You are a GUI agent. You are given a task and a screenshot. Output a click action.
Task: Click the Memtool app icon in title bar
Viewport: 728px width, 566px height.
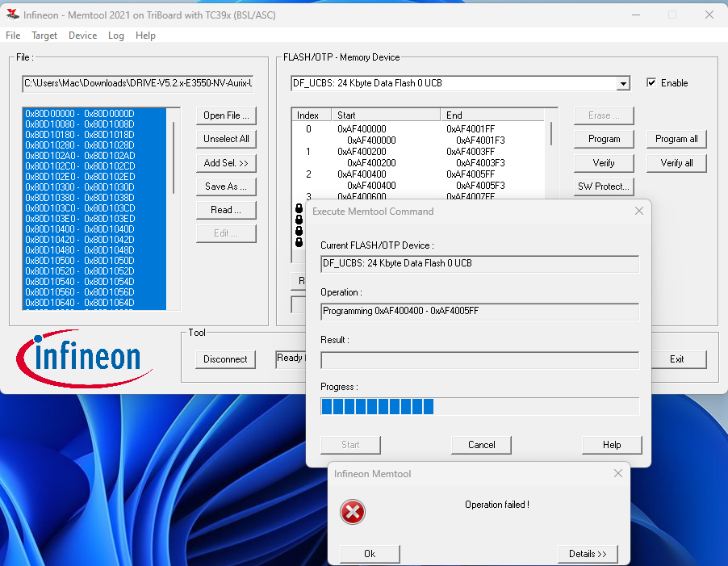coord(13,15)
